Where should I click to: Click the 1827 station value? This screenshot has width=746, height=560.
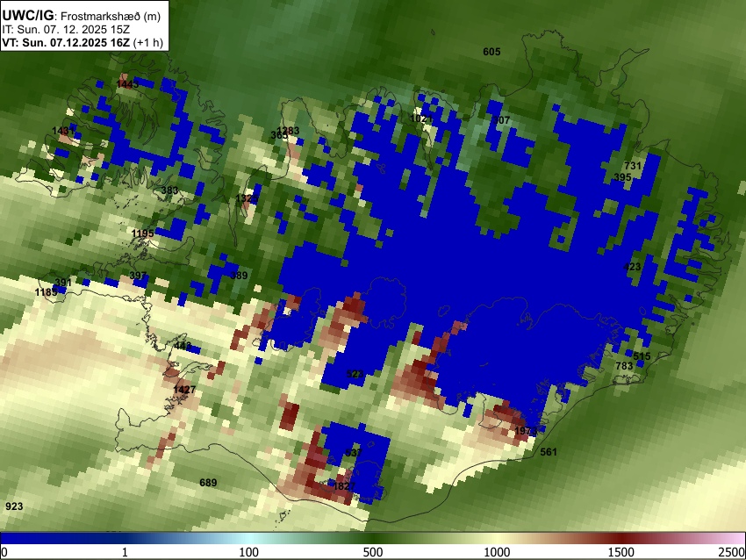(344, 486)
